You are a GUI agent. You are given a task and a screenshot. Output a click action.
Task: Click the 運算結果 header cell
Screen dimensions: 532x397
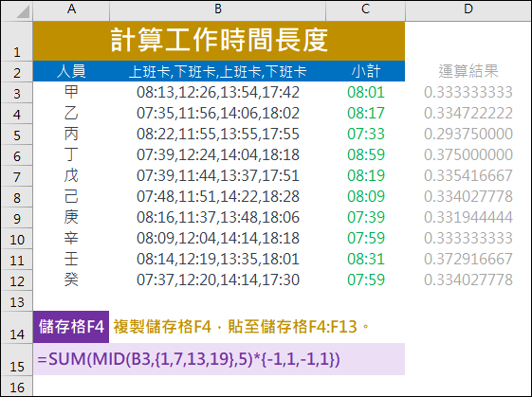click(x=468, y=71)
